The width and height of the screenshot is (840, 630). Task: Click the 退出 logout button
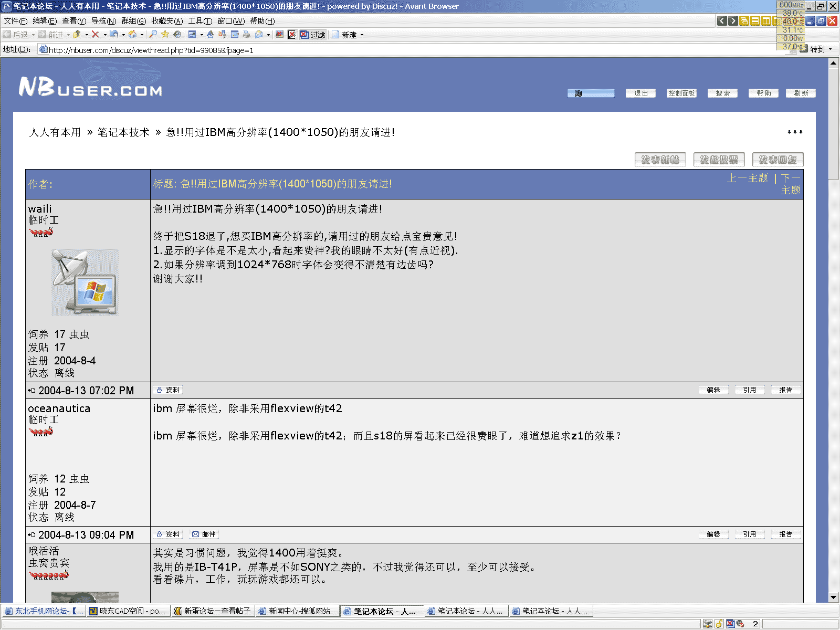(x=641, y=93)
